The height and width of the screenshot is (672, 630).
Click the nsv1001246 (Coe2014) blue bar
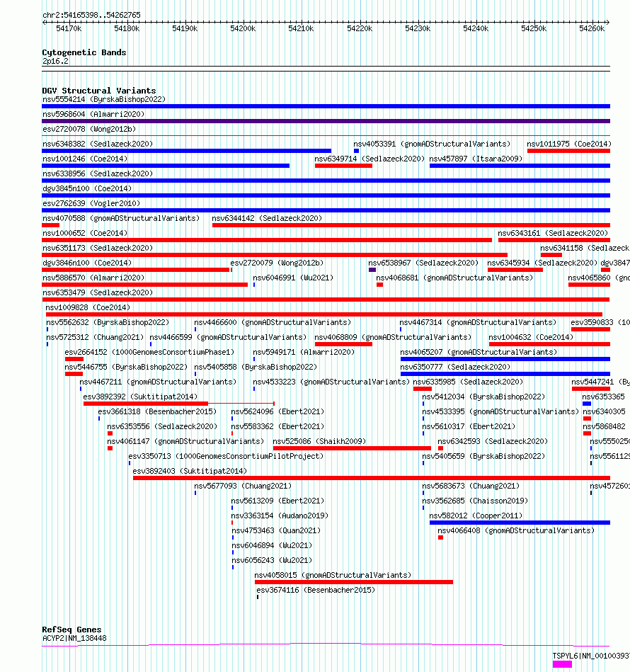coord(166,166)
